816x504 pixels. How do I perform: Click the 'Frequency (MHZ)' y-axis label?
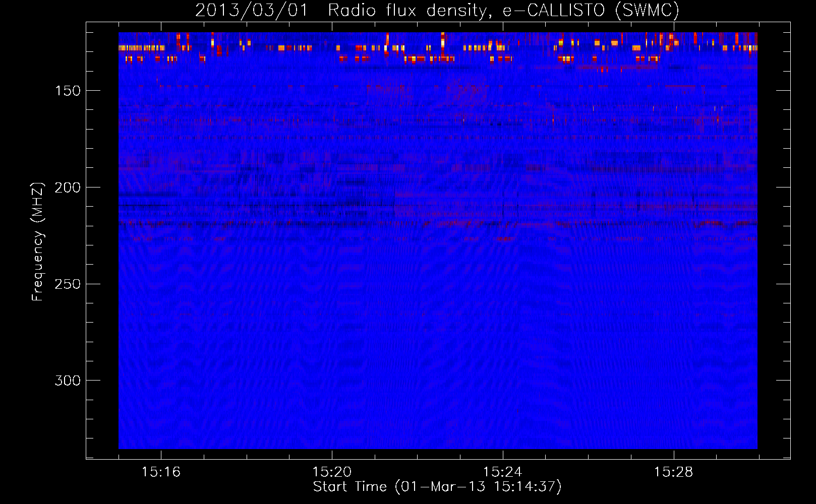[38, 242]
